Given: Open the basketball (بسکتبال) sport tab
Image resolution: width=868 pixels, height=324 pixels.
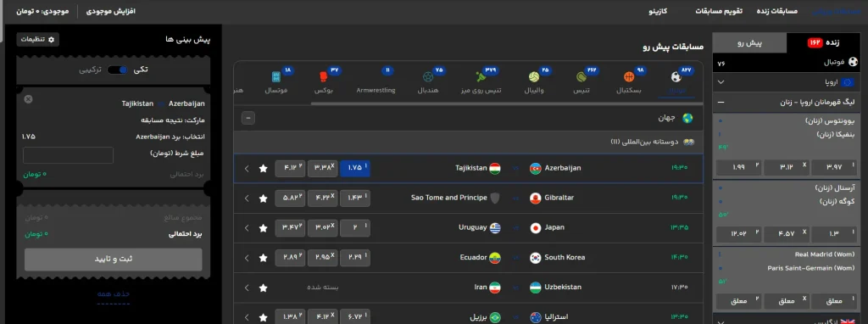Looking at the screenshot, I should click(x=629, y=81).
